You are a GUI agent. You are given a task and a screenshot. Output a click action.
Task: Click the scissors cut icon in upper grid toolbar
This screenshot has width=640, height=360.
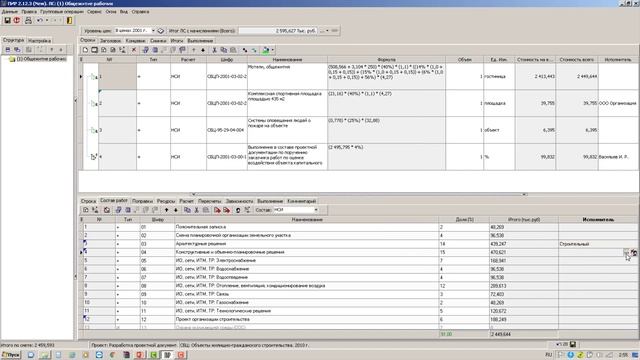pos(214,50)
